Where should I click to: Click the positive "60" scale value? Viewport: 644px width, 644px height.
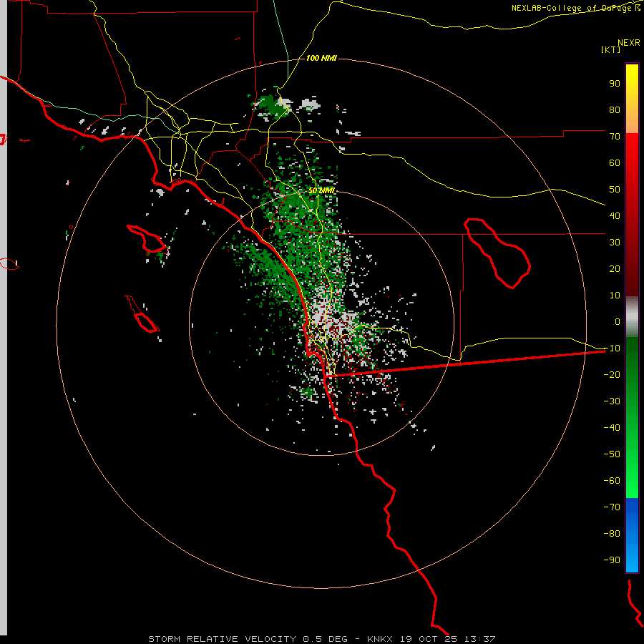pyautogui.click(x=615, y=163)
